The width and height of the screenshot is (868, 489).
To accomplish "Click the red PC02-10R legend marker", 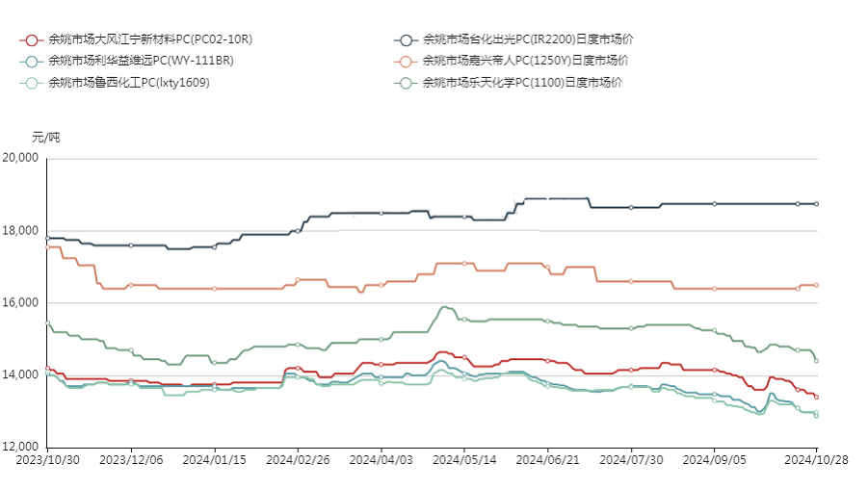I will tap(31, 40).
